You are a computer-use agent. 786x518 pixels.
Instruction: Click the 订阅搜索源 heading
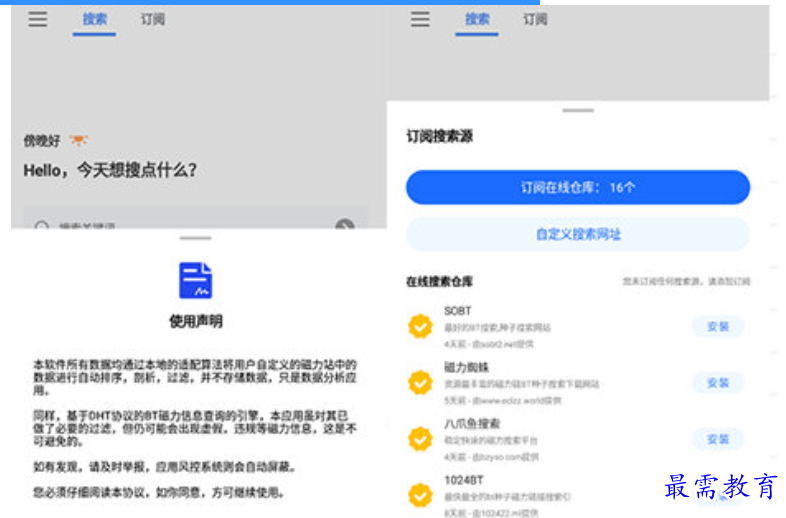point(440,136)
